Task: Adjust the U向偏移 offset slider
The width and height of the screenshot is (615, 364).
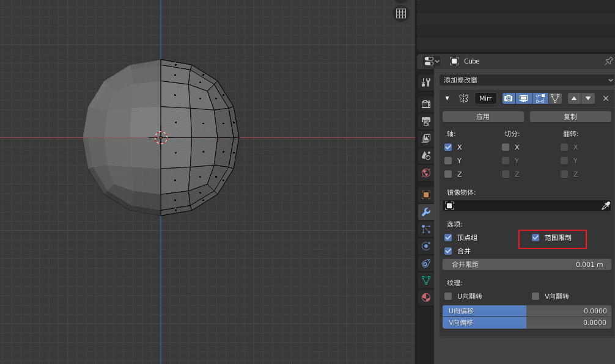Action: coord(527,311)
